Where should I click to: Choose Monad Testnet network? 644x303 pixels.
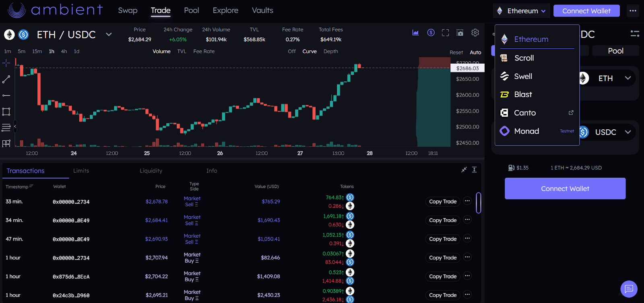pos(537,131)
